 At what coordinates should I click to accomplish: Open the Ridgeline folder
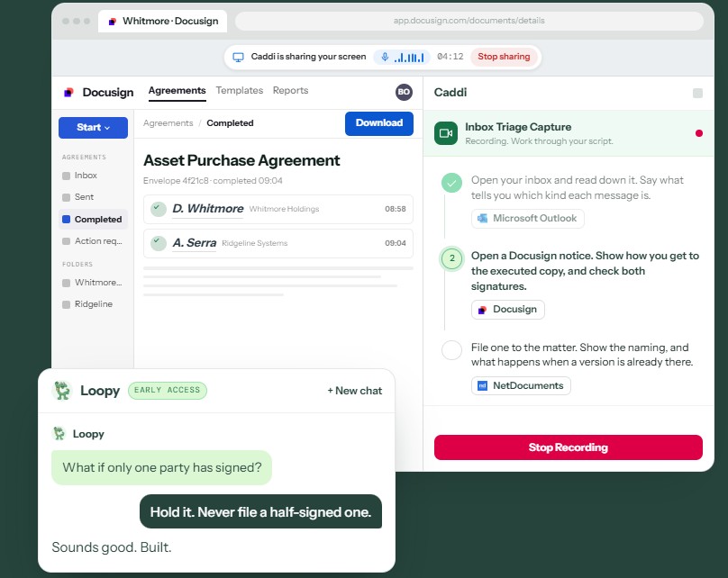[x=93, y=304]
